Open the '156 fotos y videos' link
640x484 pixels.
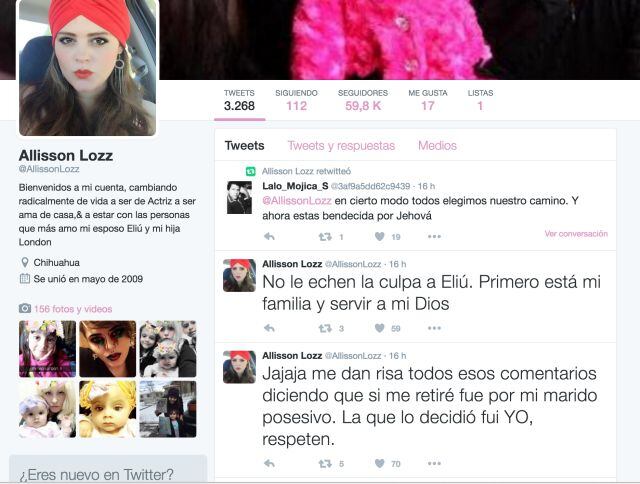coord(73,309)
